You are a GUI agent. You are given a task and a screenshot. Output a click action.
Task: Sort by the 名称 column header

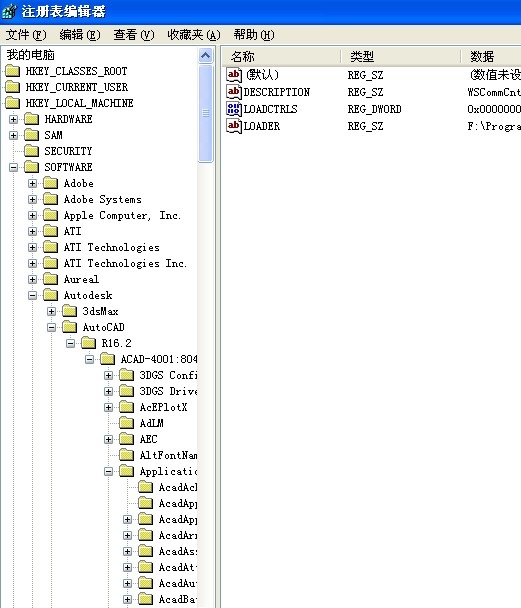tap(281, 57)
